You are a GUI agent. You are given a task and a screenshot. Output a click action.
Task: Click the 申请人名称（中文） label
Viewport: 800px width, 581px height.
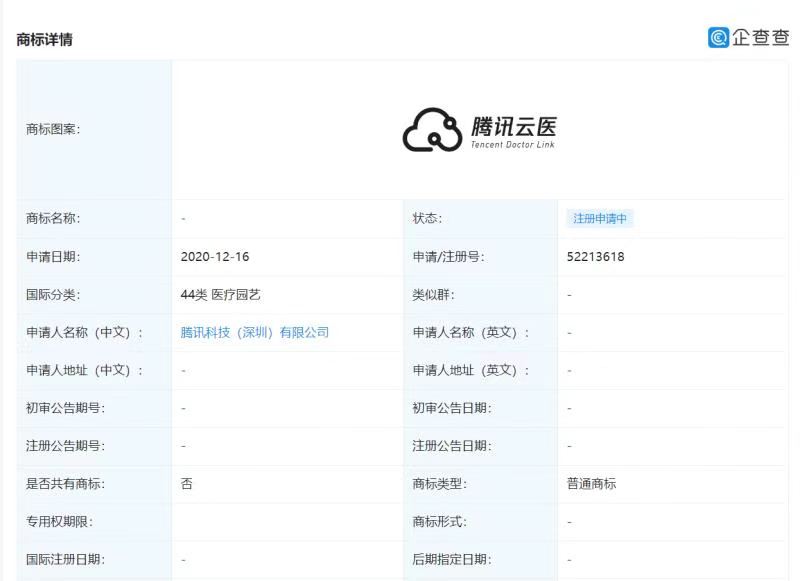(84, 333)
